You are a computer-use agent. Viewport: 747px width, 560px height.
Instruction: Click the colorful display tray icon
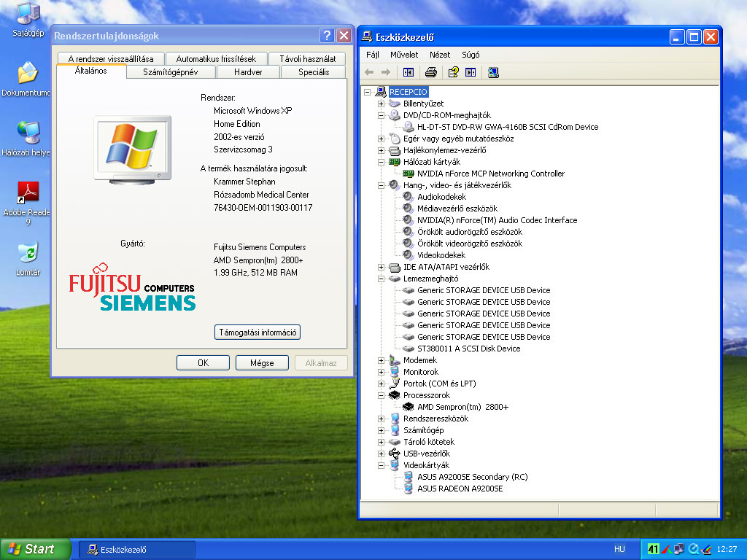click(x=706, y=549)
